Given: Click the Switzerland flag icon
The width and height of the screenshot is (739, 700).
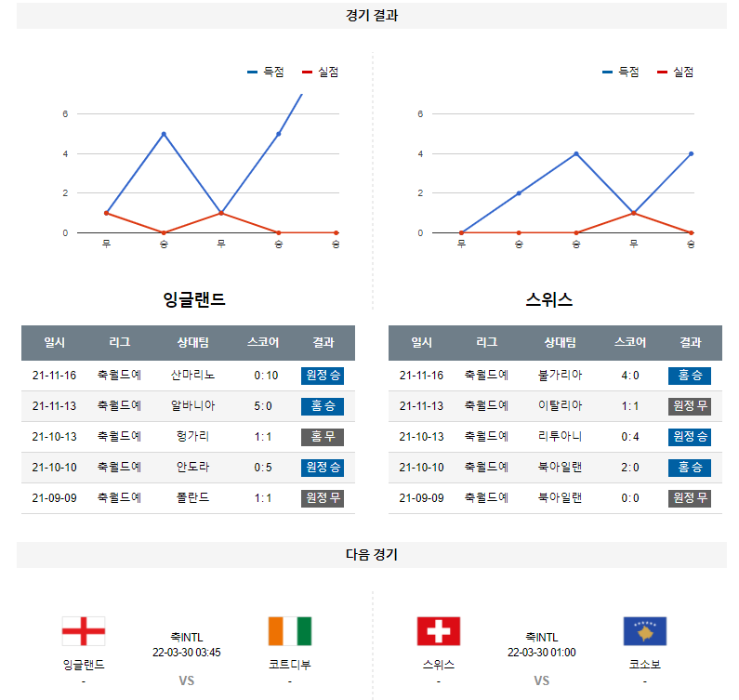Looking at the screenshot, I should 439,630.
